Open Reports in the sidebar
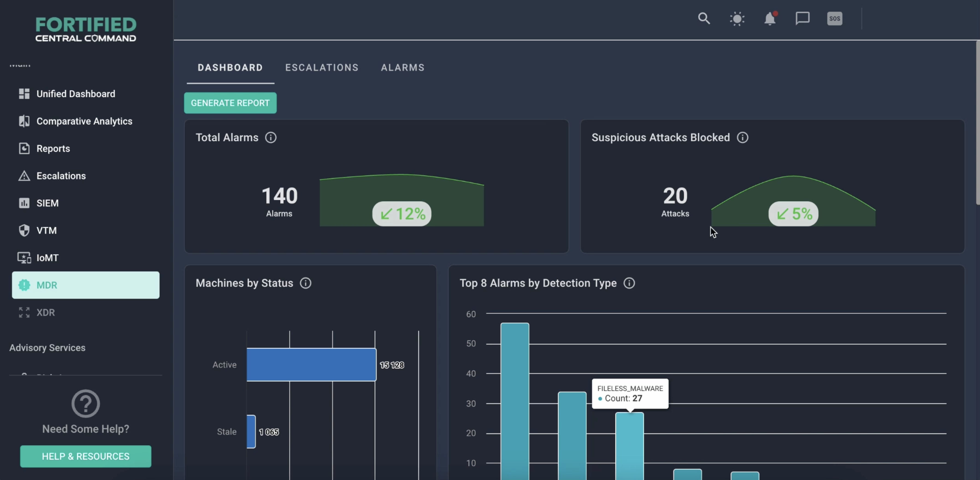This screenshot has width=980, height=480. tap(85, 148)
